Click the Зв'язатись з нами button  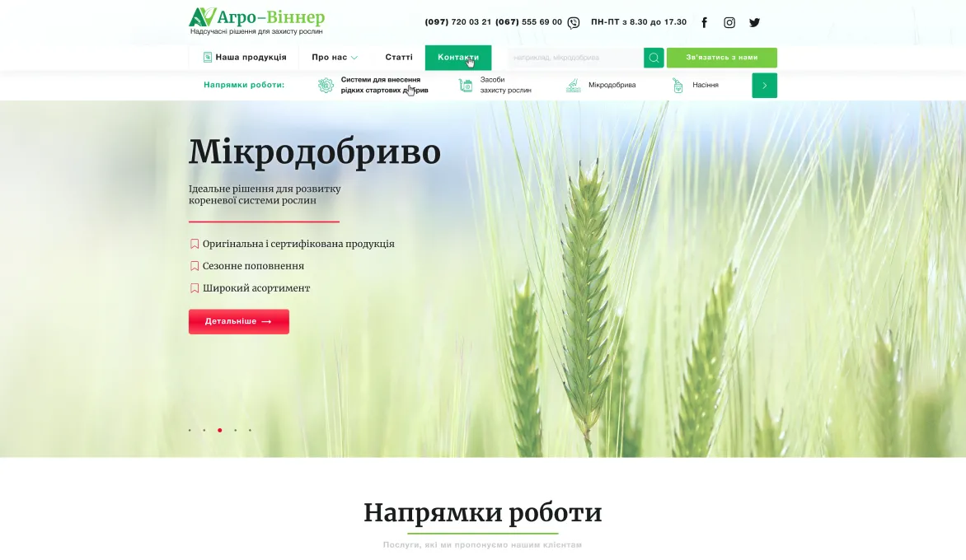point(721,58)
